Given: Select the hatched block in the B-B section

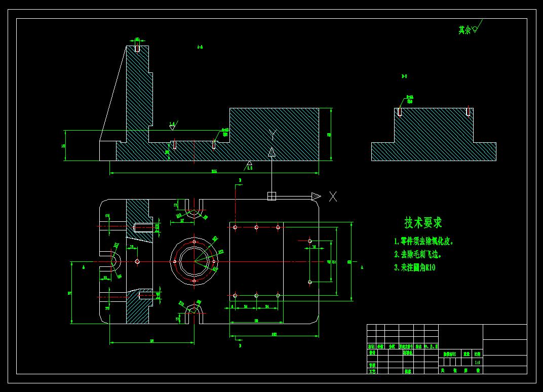Looking at the screenshot, I should 434,134.
